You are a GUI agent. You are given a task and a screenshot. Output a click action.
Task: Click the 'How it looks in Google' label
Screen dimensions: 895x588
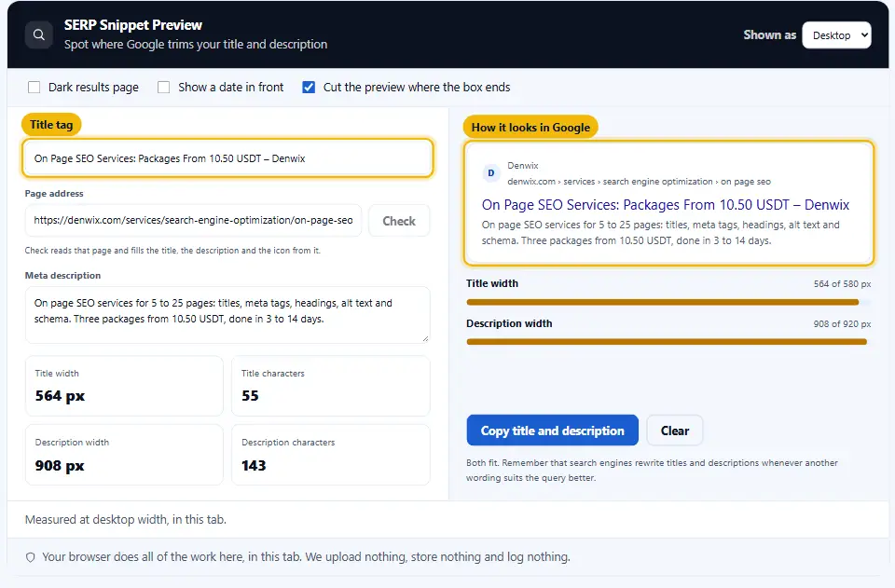point(530,127)
